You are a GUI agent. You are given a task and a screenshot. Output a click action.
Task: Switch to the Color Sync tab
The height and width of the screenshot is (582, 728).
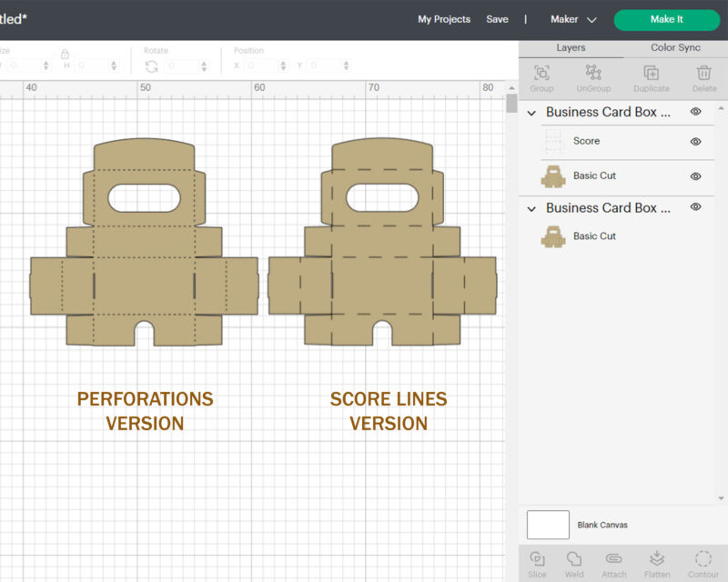(x=675, y=48)
